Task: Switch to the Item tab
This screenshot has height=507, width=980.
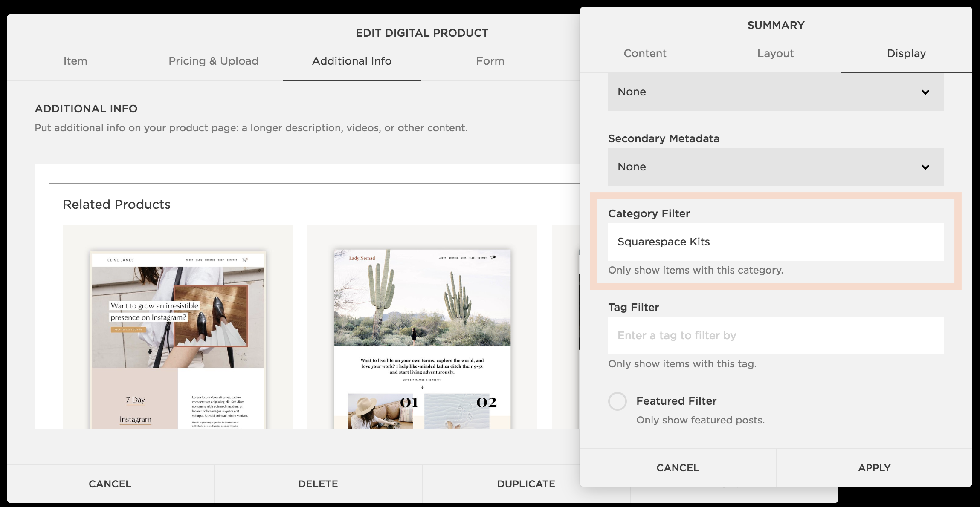Action: click(x=75, y=61)
